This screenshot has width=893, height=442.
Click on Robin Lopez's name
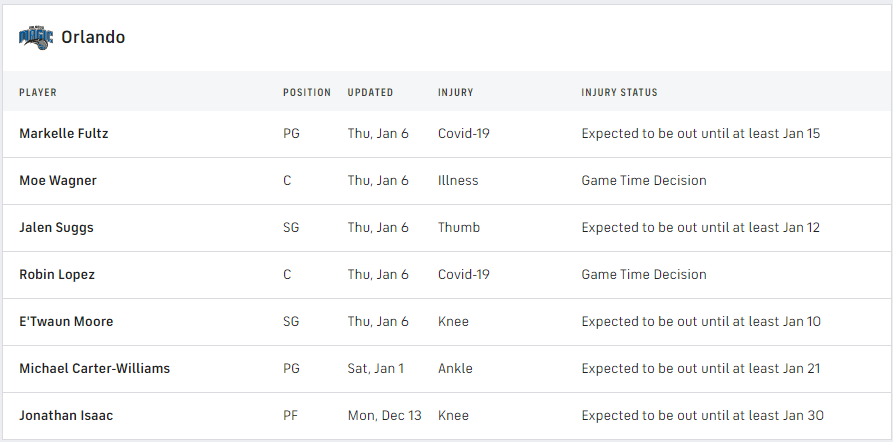pos(57,275)
